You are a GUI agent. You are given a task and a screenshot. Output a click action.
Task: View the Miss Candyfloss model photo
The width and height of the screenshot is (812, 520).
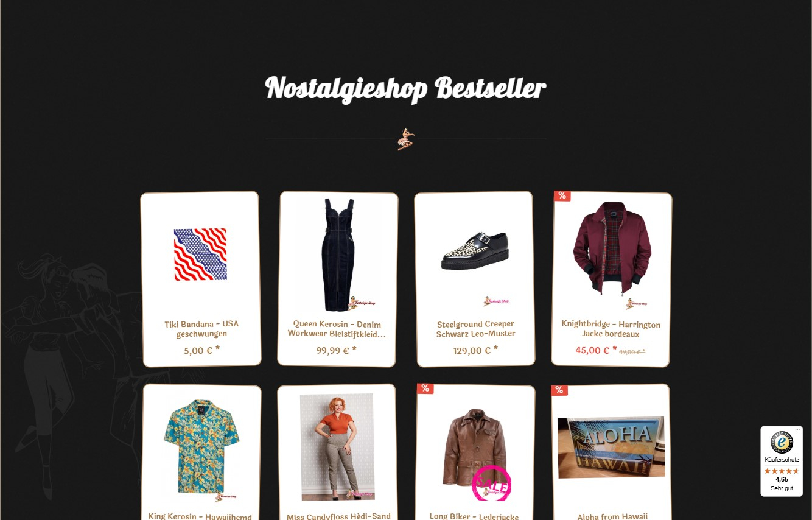(337, 447)
